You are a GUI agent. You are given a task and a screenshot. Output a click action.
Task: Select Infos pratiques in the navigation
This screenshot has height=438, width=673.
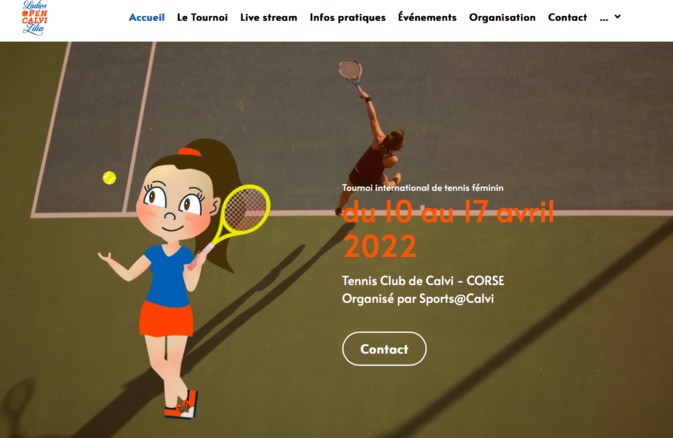[348, 18]
